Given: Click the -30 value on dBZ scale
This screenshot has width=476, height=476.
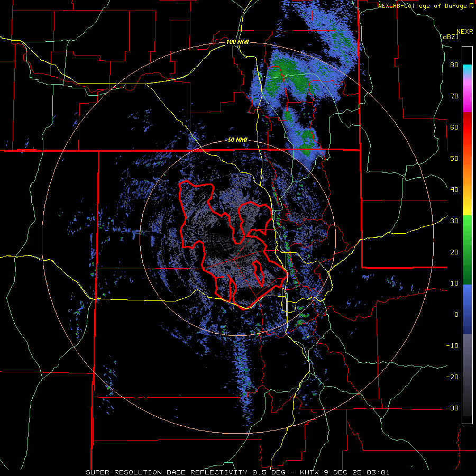Looking at the screenshot, I should tap(452, 408).
